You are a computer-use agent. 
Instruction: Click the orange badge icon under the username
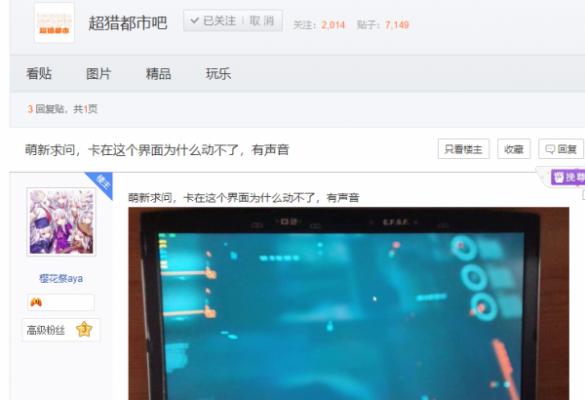[36, 302]
